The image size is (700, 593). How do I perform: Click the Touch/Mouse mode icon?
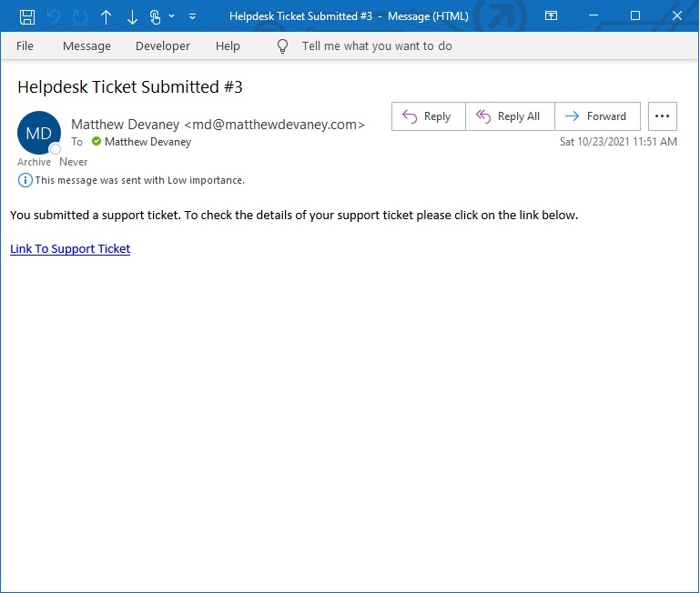click(x=155, y=17)
